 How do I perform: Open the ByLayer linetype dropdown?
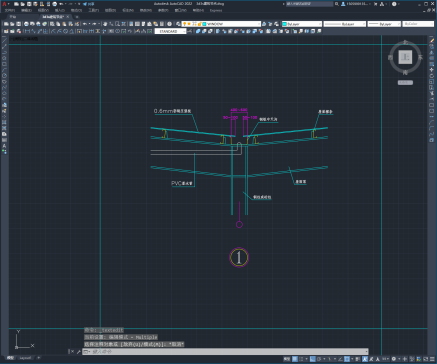tap(345, 24)
